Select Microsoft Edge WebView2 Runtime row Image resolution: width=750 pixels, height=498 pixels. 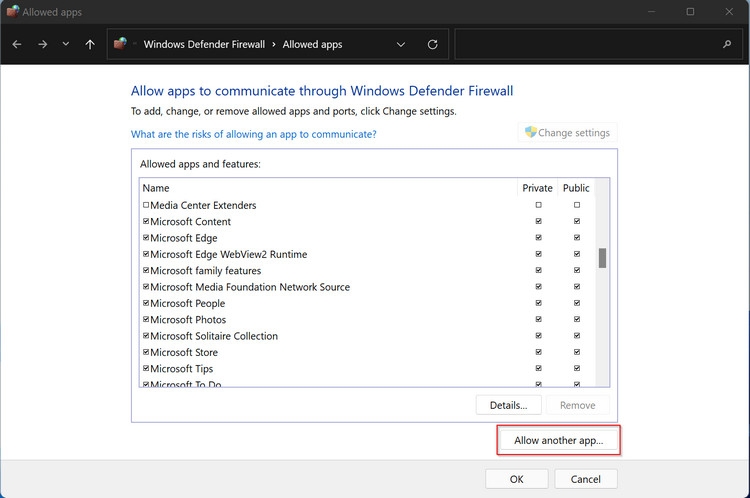tap(367, 254)
